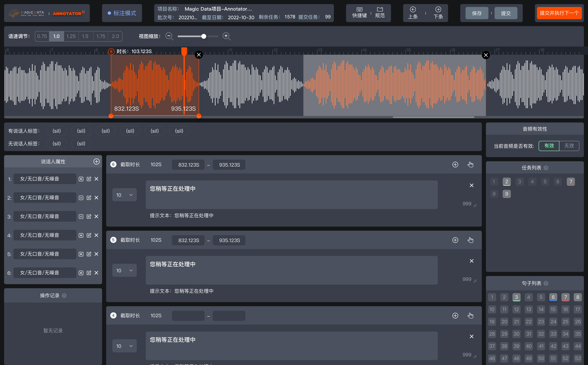The width and height of the screenshot is (588, 365).
Task: Play speaker 4 audio sample
Action: click(81, 235)
